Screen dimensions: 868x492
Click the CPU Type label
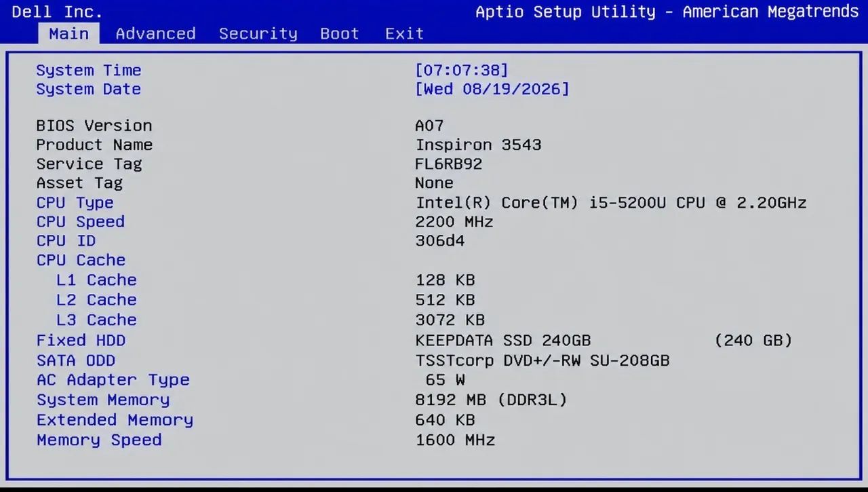coord(75,202)
